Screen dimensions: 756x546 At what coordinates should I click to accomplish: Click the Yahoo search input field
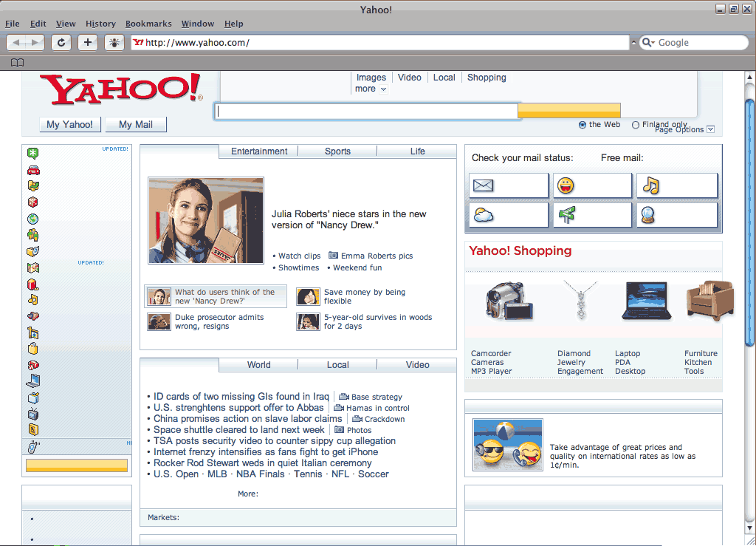click(x=366, y=112)
